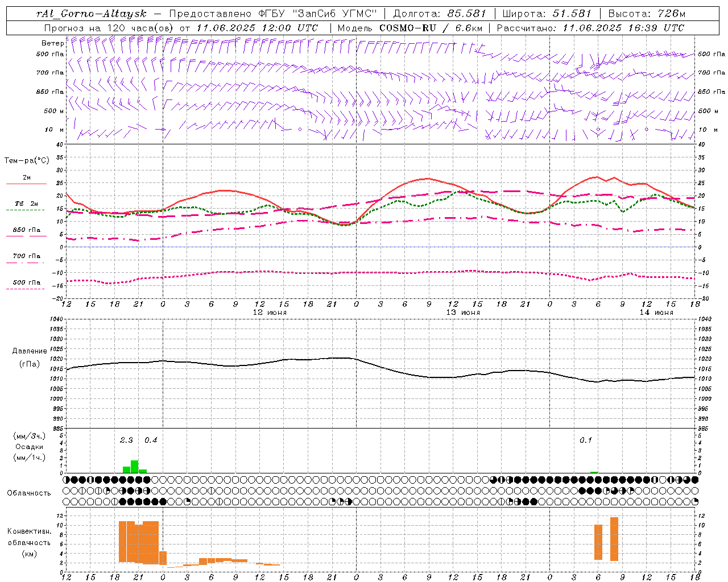Click the right-side 500 гПа wind level label

point(712,54)
